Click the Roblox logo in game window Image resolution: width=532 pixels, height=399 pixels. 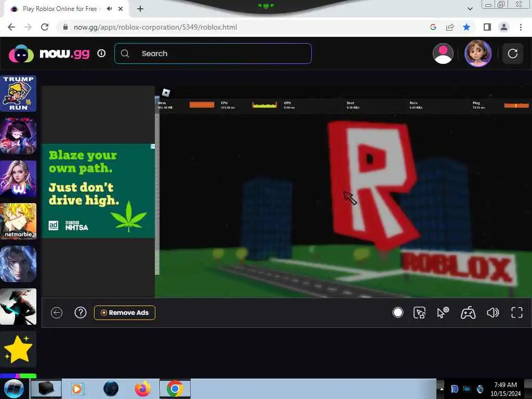pos(166,92)
